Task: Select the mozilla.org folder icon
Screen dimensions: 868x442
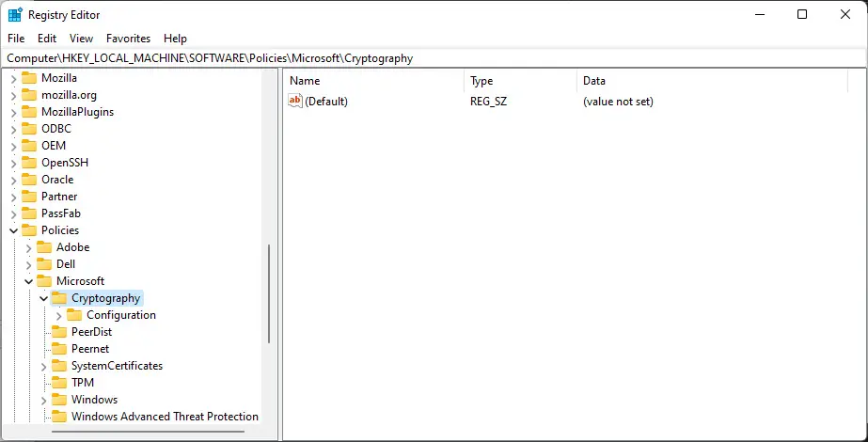Action: tap(29, 95)
